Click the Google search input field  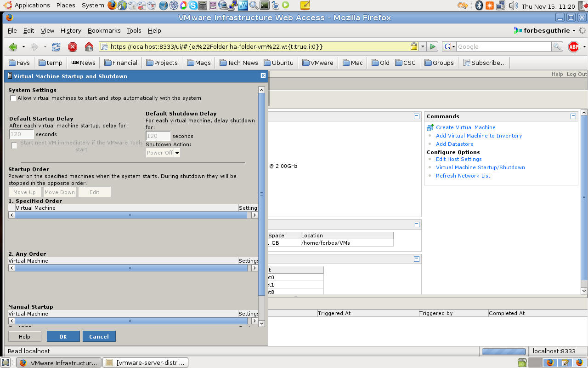(x=503, y=46)
